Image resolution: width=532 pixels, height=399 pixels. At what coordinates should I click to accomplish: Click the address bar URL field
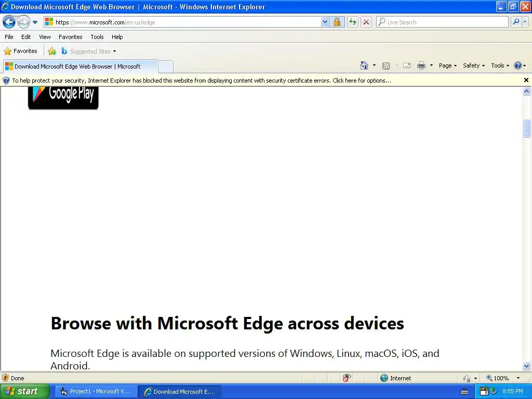pyautogui.click(x=182, y=22)
